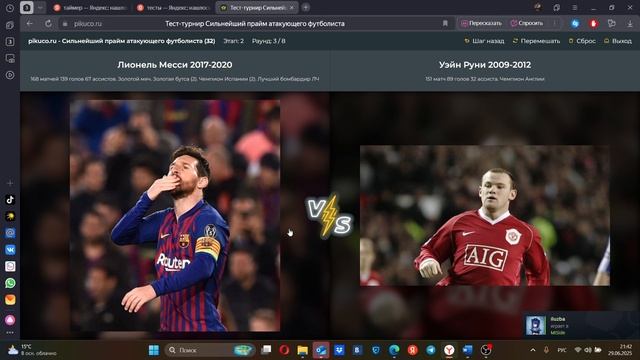Open the blue translator extension icon

[575, 24]
